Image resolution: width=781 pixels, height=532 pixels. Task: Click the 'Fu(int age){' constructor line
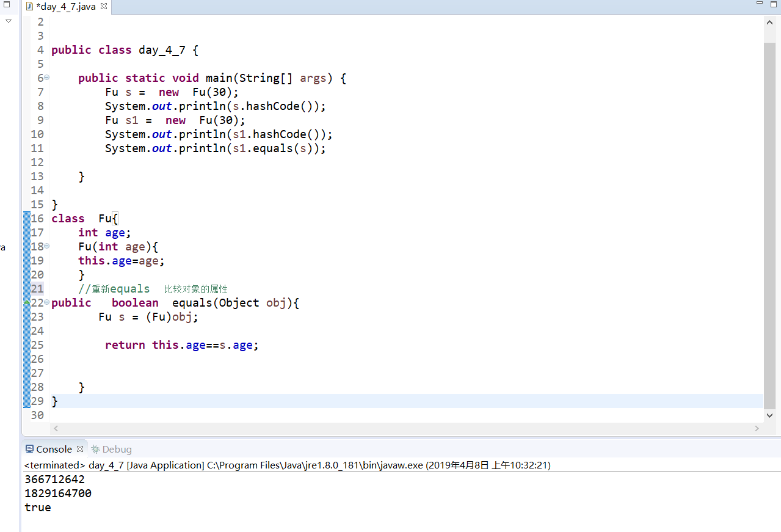point(118,247)
